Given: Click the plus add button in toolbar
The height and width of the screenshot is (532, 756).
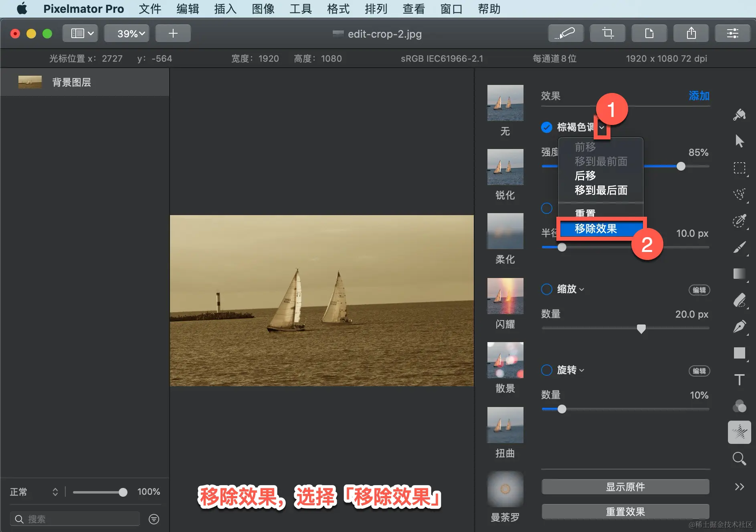Looking at the screenshot, I should [173, 33].
